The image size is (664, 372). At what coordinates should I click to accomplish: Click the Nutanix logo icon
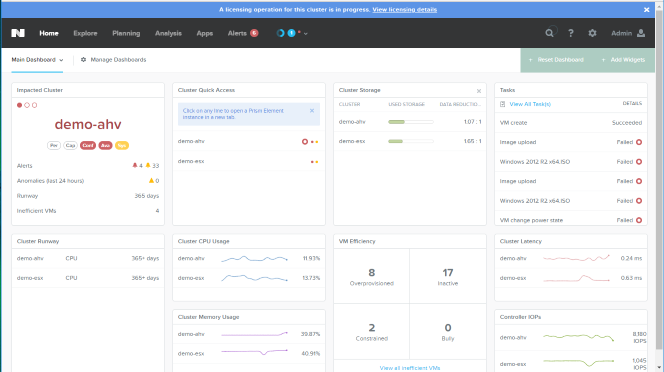coord(18,33)
